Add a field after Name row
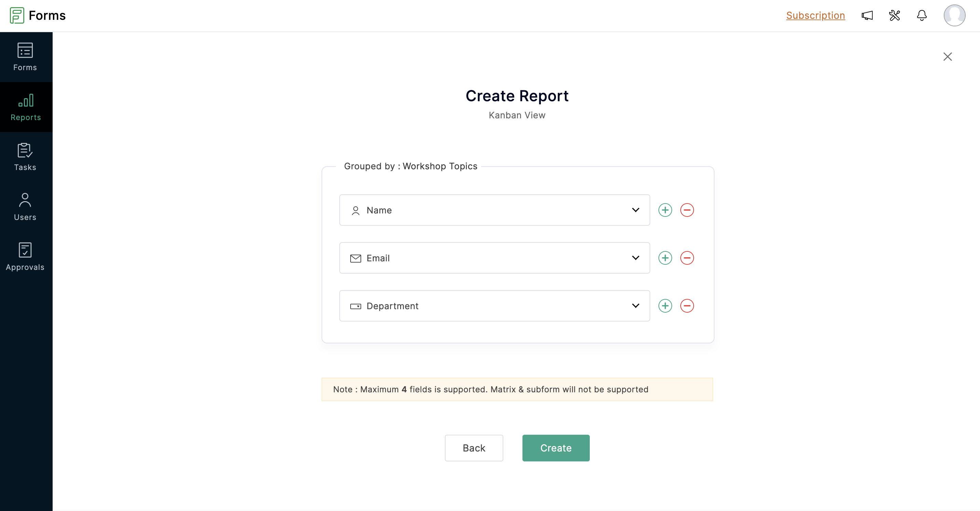The height and width of the screenshot is (511, 980). pos(665,210)
